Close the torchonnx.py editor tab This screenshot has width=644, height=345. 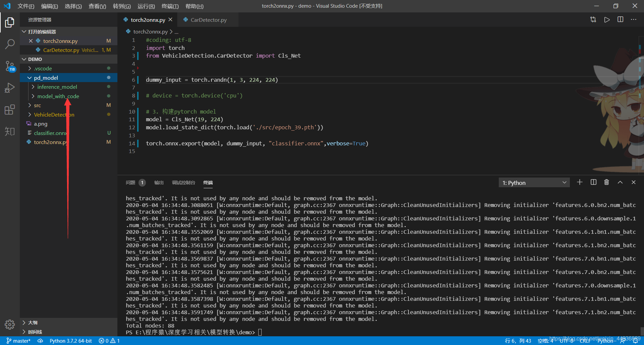[170, 20]
